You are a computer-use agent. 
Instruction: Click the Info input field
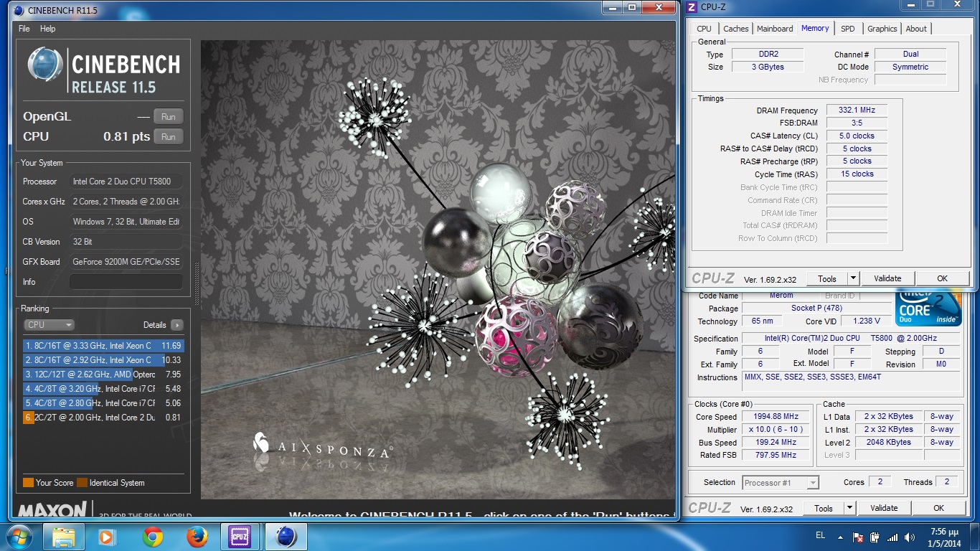click(x=126, y=282)
